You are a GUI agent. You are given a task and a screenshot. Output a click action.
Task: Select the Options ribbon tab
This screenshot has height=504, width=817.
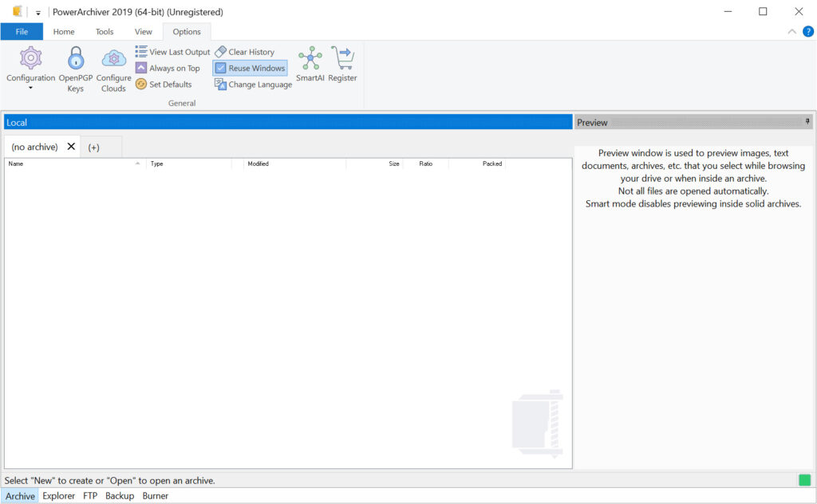[187, 32]
